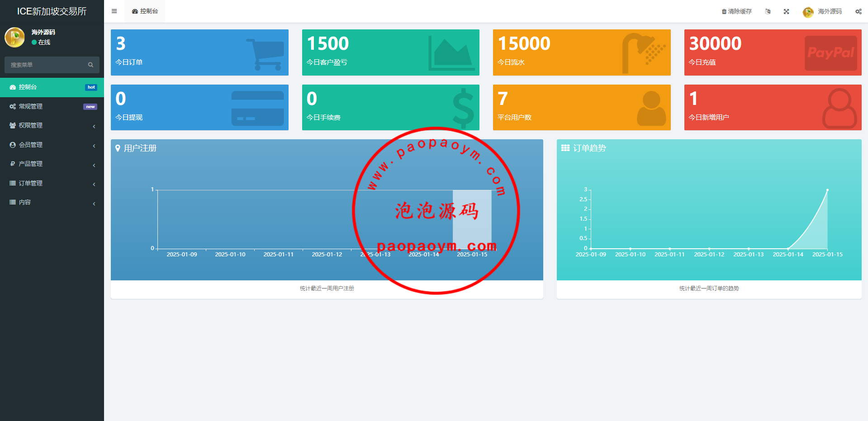
Task: Click the 30000 今日充值 value
Action: pos(715,44)
